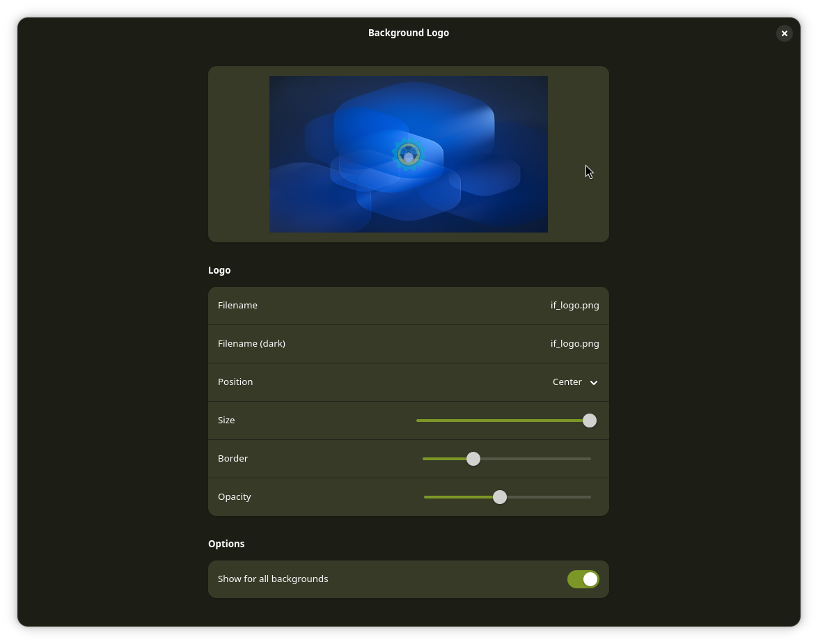
Task: Click the Border label
Action: (x=233, y=458)
